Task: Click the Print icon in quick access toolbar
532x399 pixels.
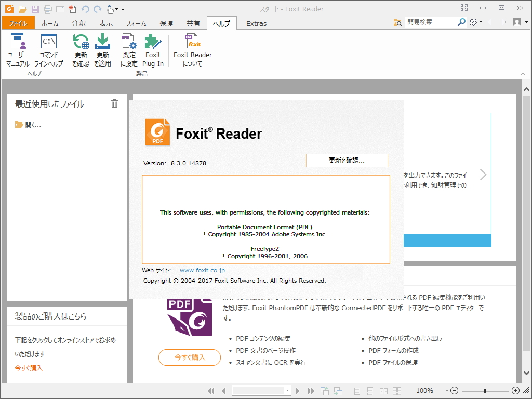Action: [x=47, y=9]
